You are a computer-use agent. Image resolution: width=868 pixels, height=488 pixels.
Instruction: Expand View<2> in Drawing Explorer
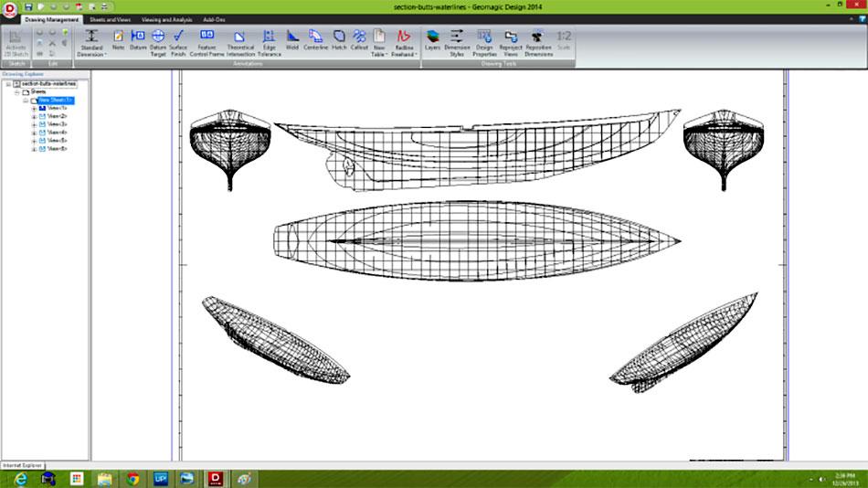[x=34, y=117]
